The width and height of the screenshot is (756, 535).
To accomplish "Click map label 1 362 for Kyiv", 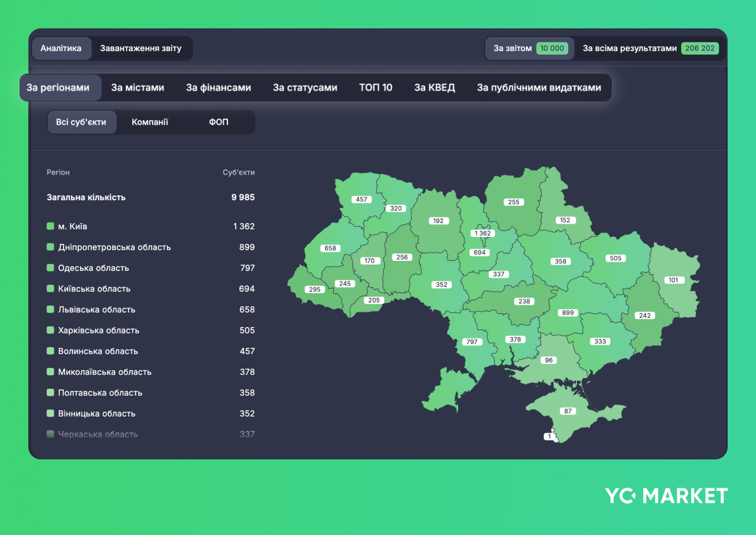I will [x=483, y=233].
